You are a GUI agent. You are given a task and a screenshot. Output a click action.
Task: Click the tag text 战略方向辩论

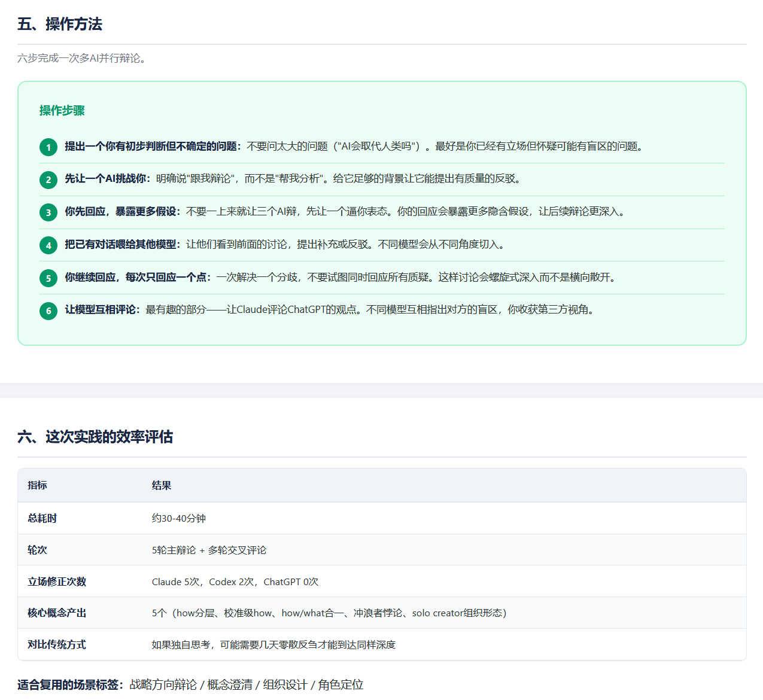pyautogui.click(x=163, y=684)
